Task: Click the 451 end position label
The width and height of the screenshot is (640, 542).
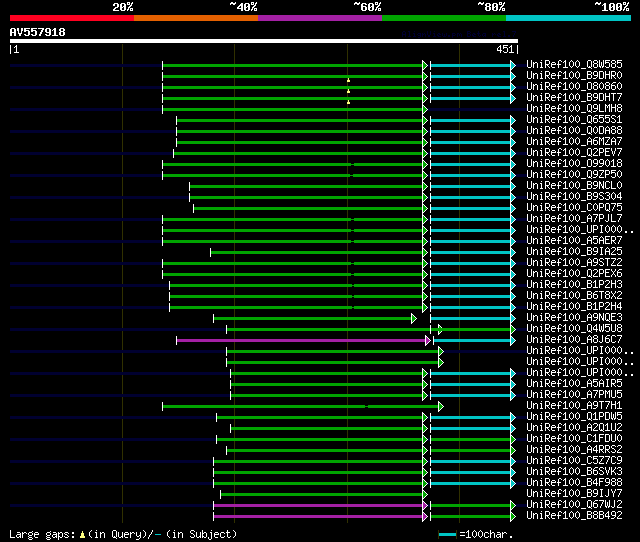Action: pyautogui.click(x=505, y=49)
